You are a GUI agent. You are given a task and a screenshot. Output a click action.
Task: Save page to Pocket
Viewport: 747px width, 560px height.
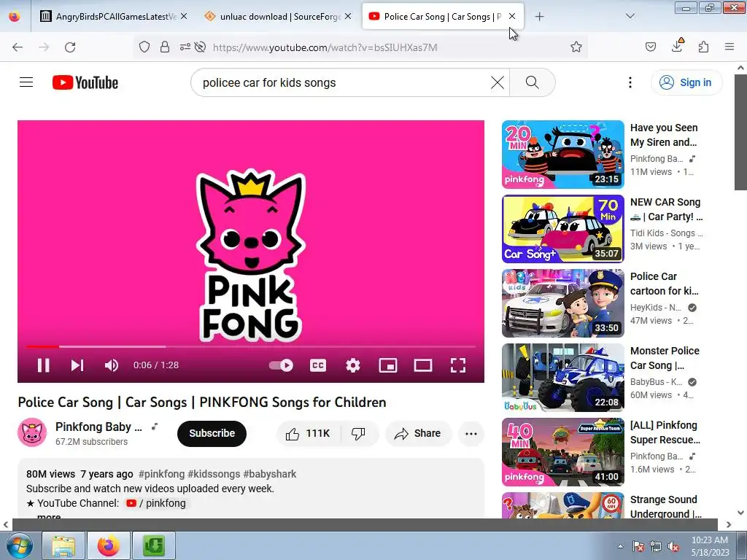[x=651, y=47]
